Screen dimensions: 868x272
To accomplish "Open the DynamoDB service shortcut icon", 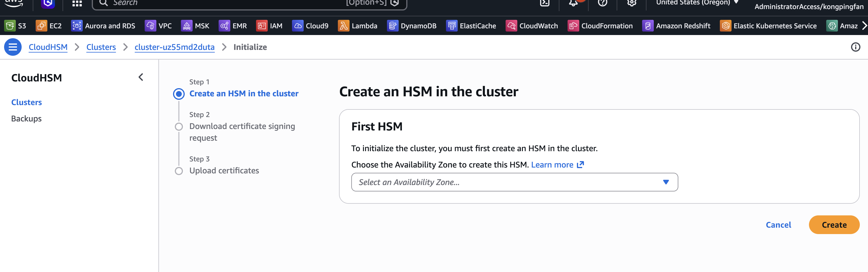I will tap(392, 26).
